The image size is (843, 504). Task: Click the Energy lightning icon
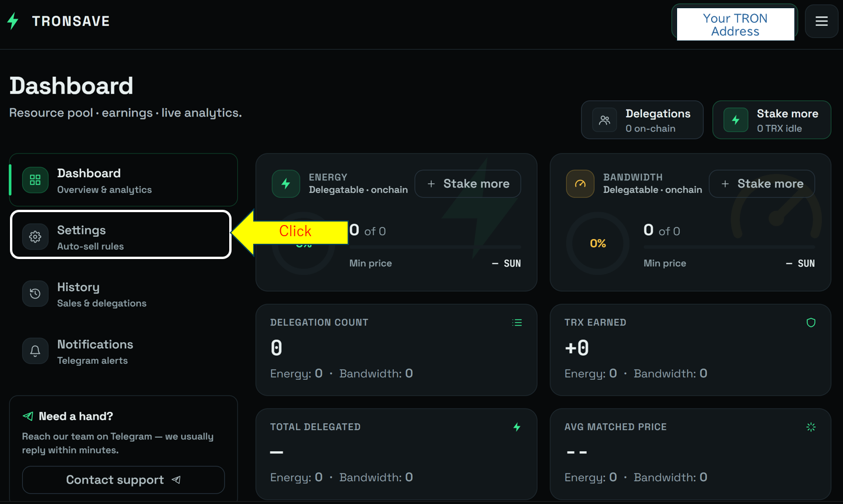[x=286, y=184]
